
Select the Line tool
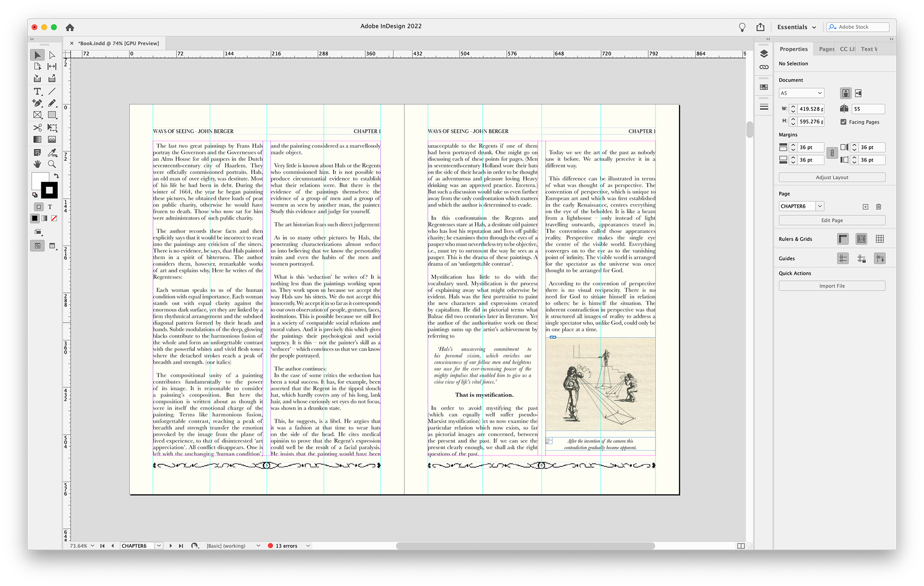[x=52, y=91]
